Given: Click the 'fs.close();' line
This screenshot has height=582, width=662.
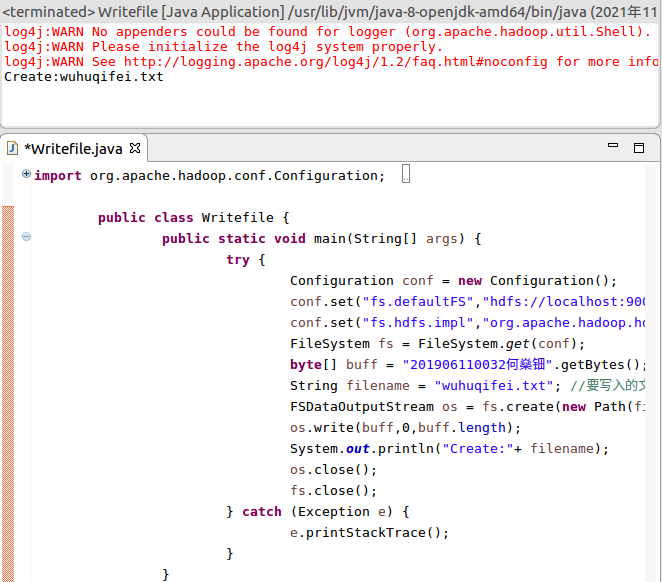Looking at the screenshot, I should pos(333,491).
